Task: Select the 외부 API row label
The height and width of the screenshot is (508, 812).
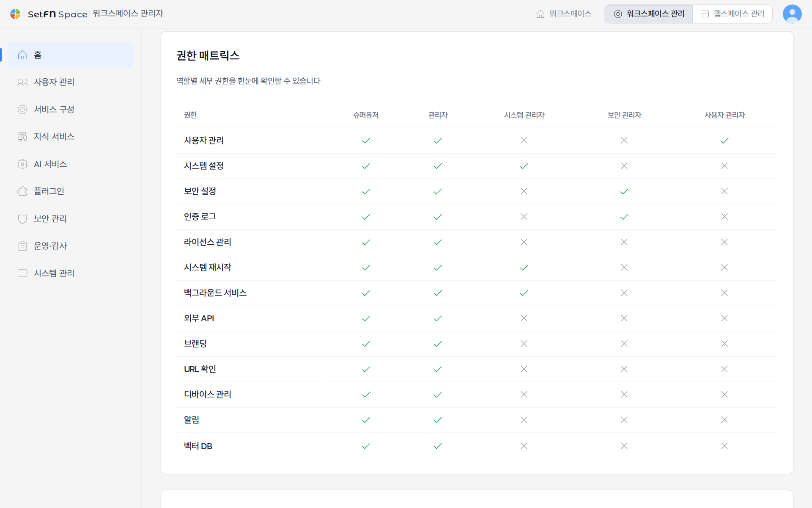Action: (x=199, y=318)
